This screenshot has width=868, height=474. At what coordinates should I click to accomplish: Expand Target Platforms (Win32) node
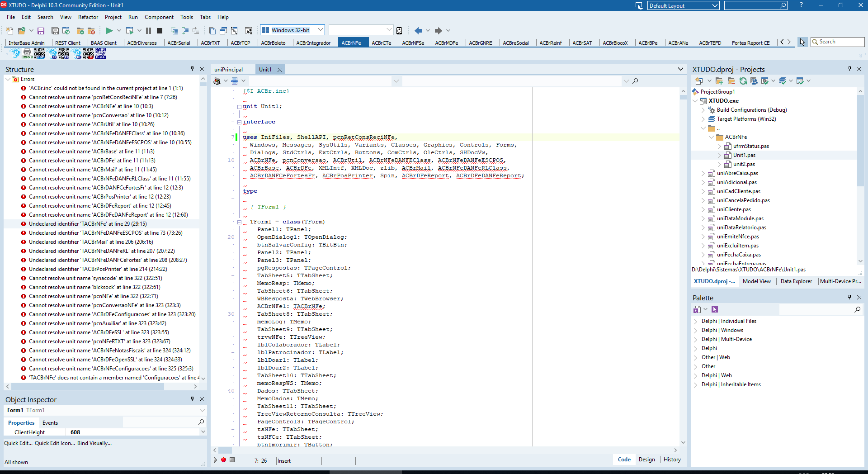[x=703, y=119]
